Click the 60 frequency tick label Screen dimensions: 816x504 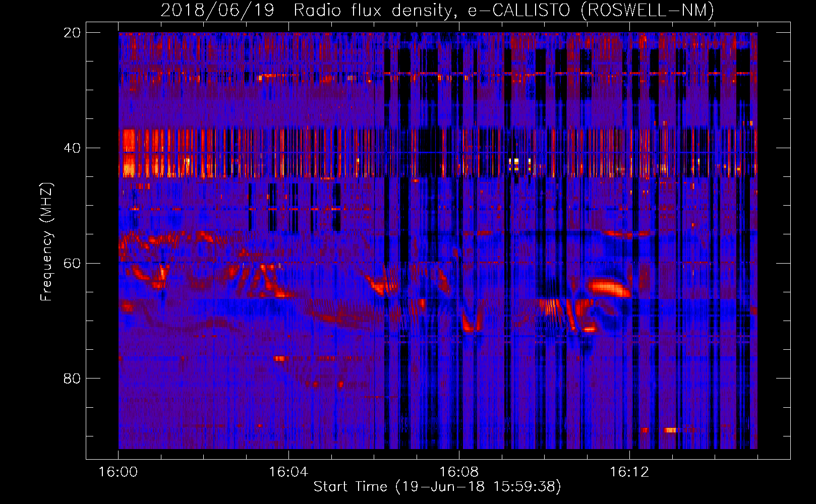coord(72,263)
